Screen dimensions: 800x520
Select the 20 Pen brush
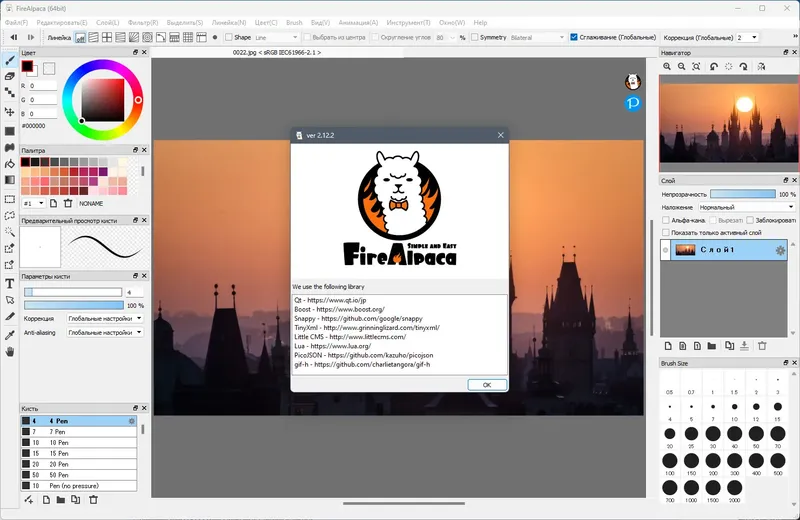coord(79,464)
